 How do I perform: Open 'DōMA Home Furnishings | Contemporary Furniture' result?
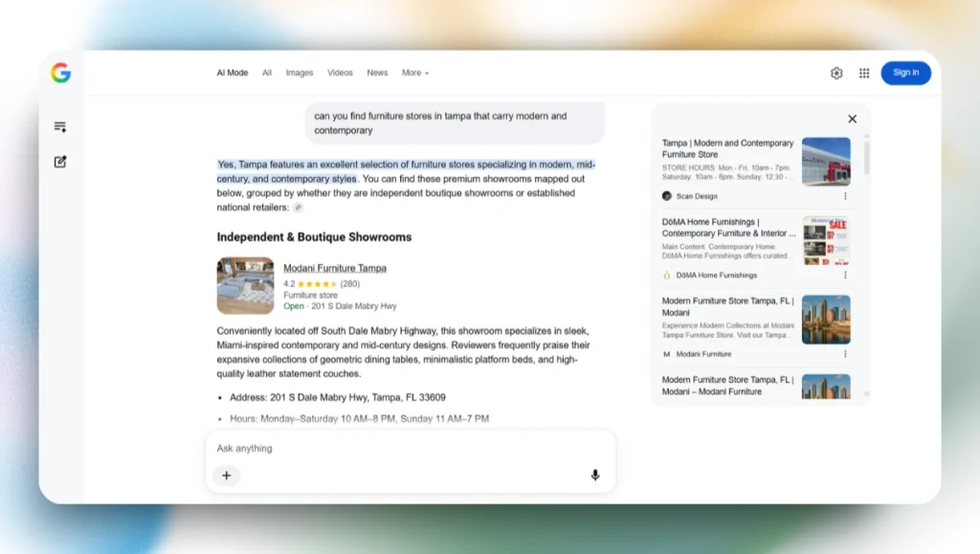tap(728, 228)
